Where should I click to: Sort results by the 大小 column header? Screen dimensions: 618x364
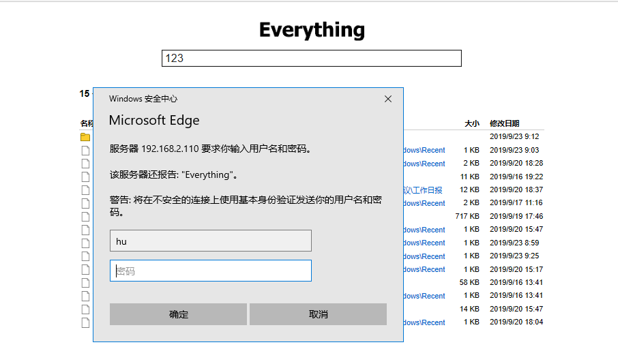click(x=472, y=123)
